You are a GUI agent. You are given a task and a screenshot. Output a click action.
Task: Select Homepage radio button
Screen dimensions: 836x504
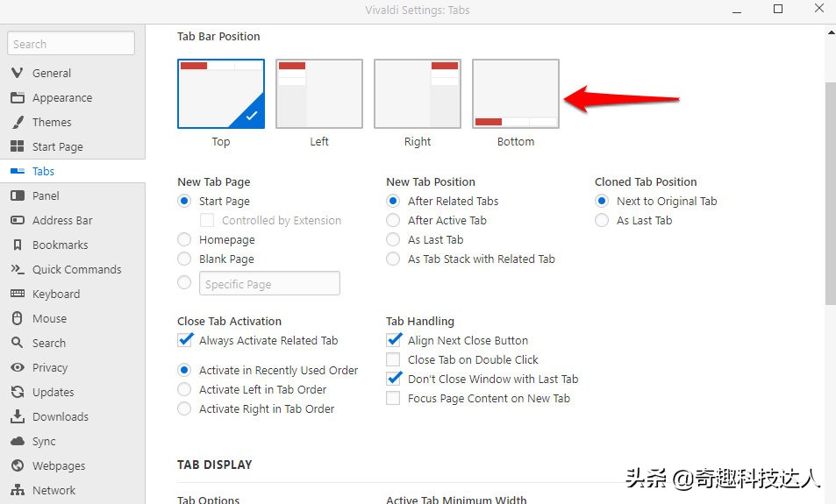click(x=184, y=239)
